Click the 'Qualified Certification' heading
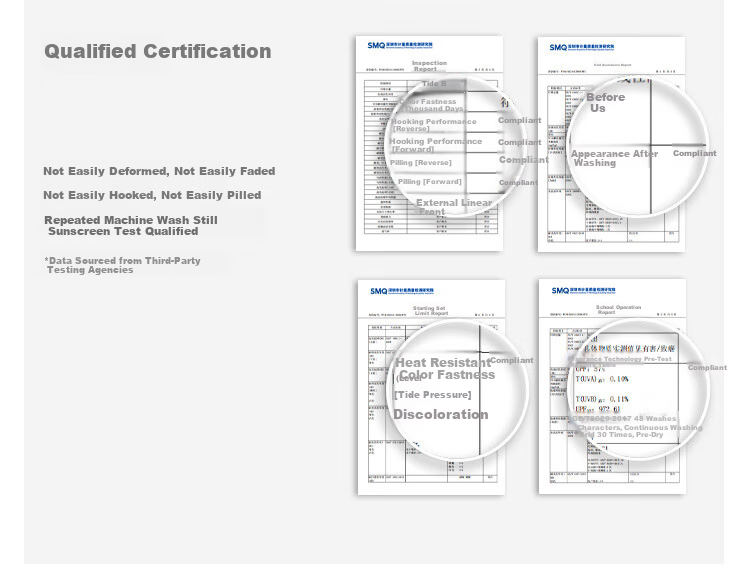750x571 pixels. point(158,51)
